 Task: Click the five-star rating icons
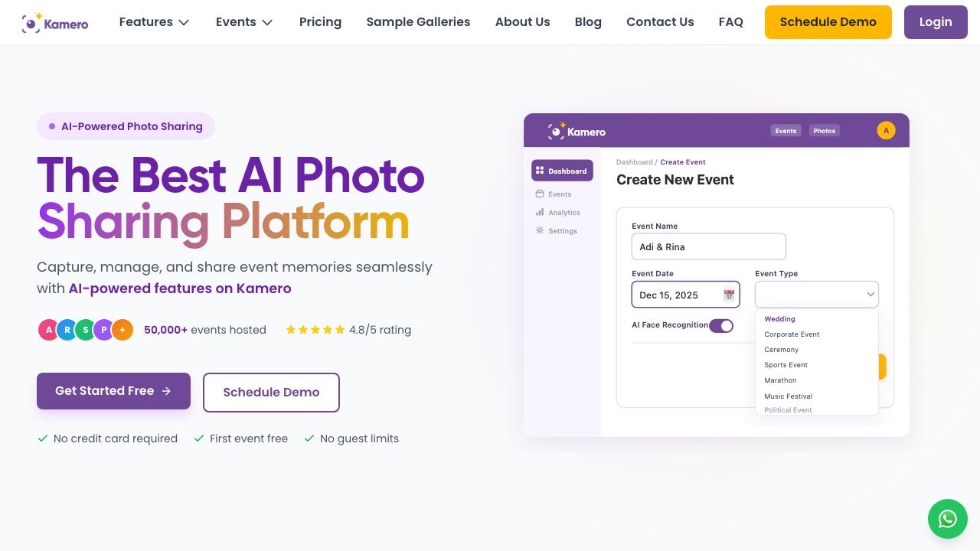coord(315,330)
